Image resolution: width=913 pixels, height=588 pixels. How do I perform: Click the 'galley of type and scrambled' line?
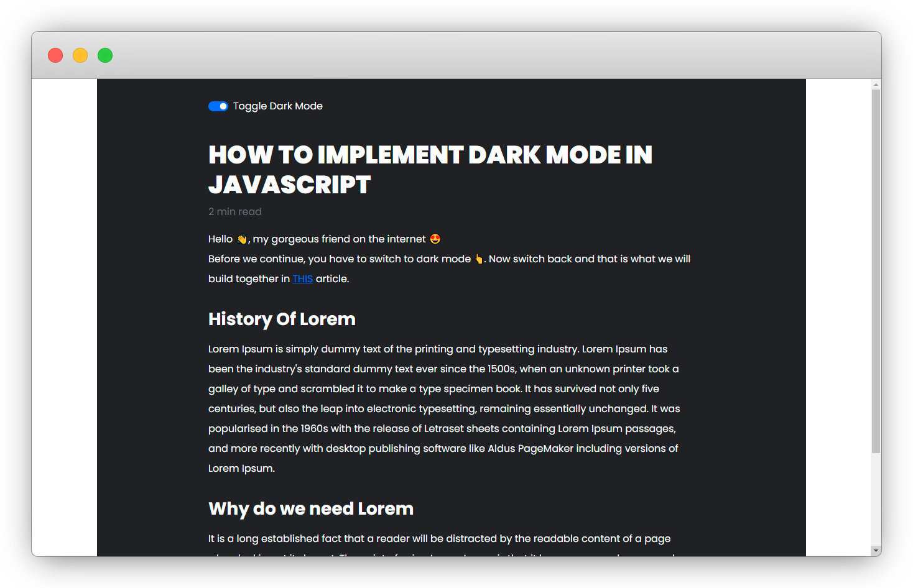point(433,388)
